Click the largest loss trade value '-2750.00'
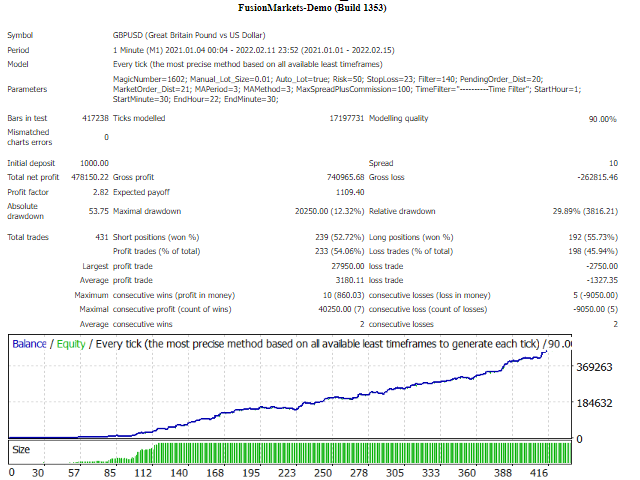The image size is (640, 480). pyautogui.click(x=602, y=266)
